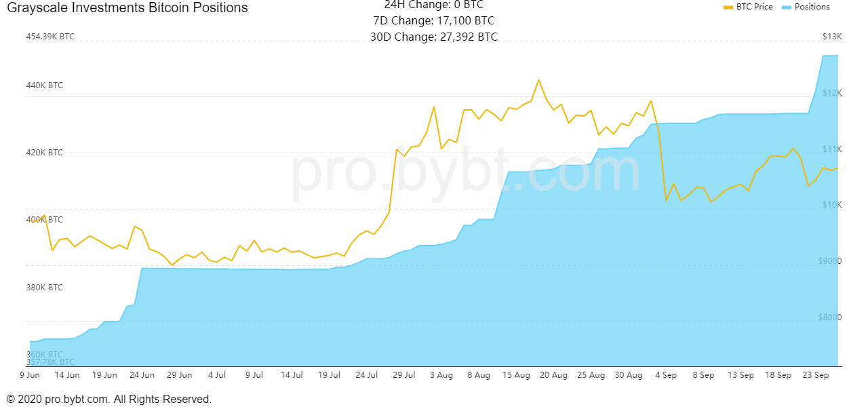Click the 3 Aug date axis label
The image size is (868, 407).
click(441, 374)
